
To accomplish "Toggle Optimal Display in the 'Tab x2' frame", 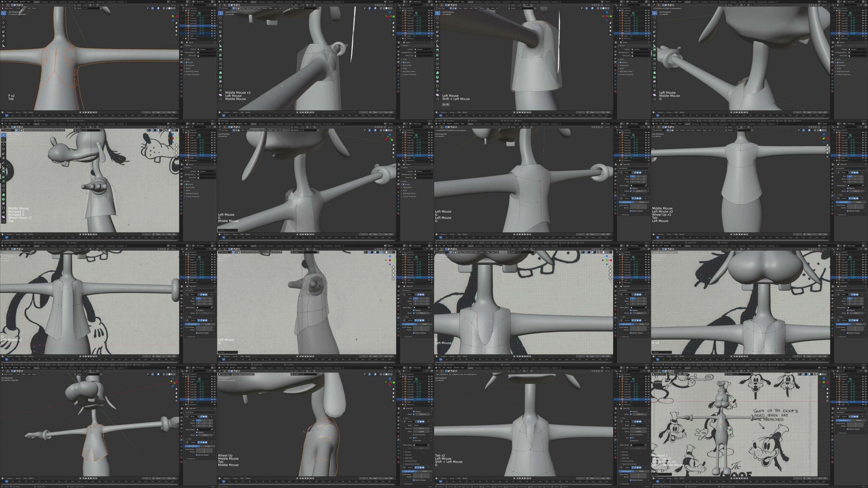I will click(x=631, y=480).
